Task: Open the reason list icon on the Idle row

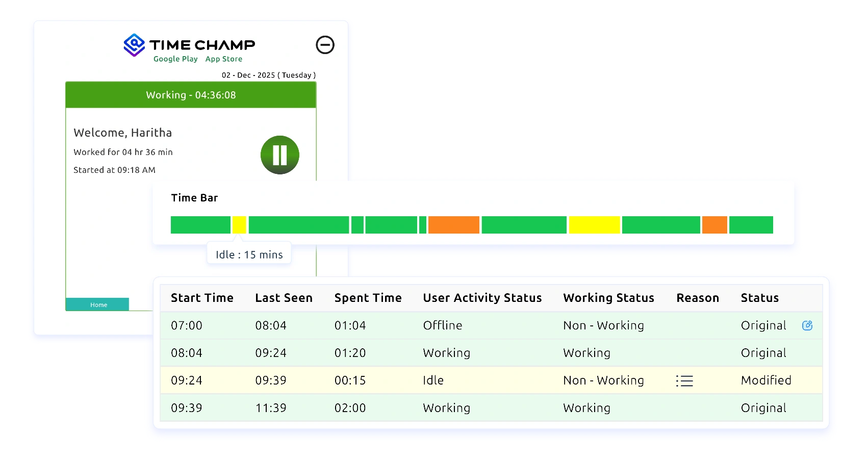Action: coord(685,380)
